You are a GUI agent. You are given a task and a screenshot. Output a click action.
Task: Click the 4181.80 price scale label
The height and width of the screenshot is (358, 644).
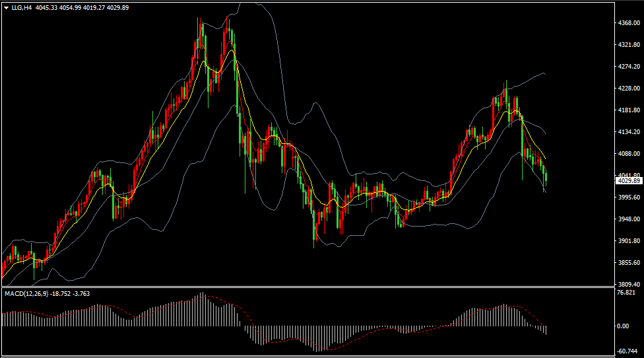pos(629,110)
